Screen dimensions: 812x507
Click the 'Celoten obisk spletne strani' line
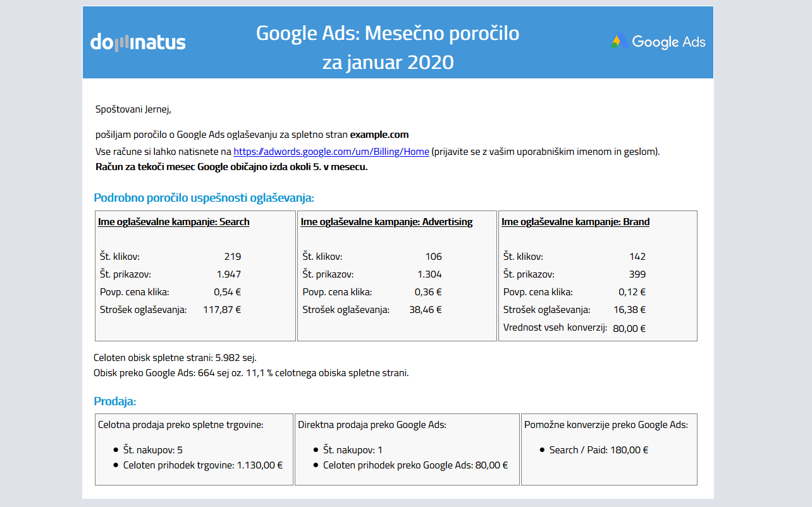[x=175, y=358]
